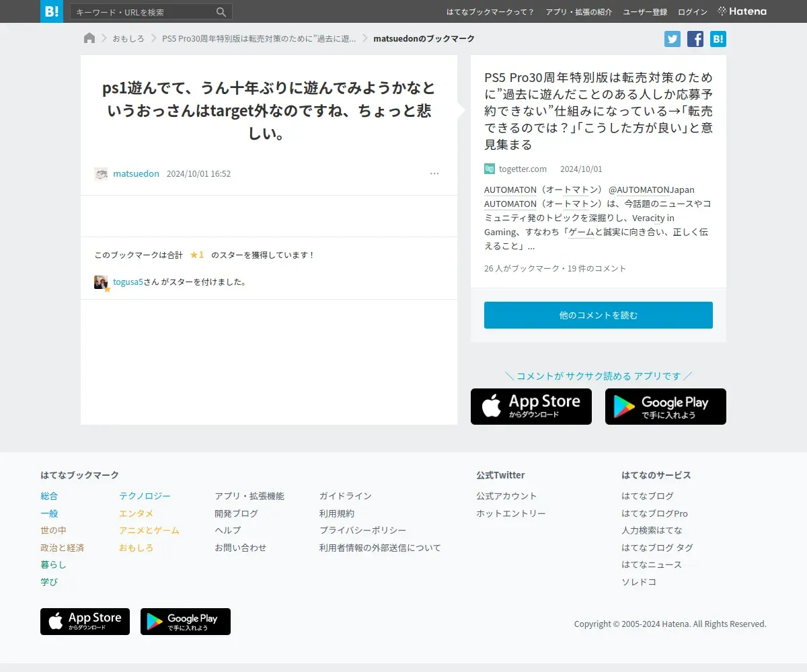Open ガイドライン footer link
Image resolution: width=807 pixels, height=672 pixels.
(x=346, y=497)
